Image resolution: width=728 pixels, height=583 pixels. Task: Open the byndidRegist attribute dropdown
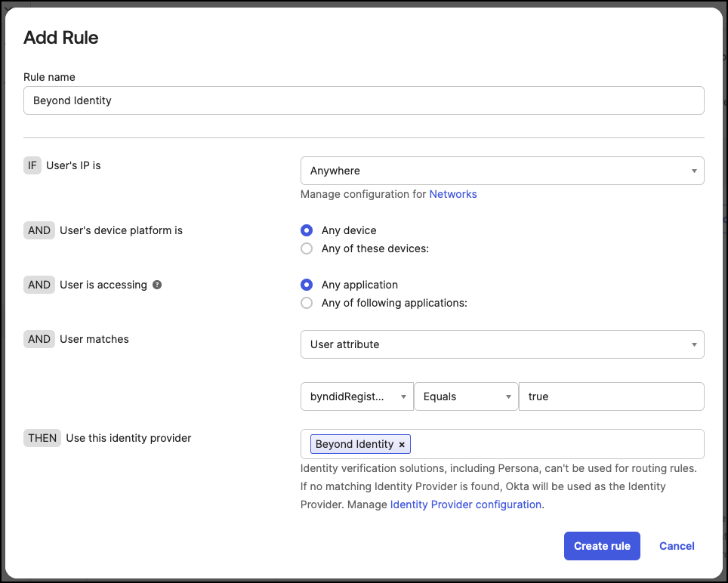(x=356, y=396)
